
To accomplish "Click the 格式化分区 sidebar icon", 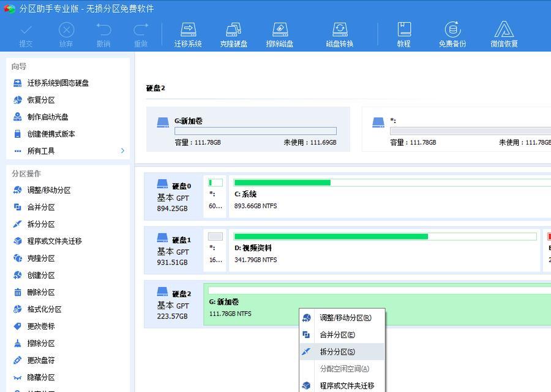I will (18, 309).
